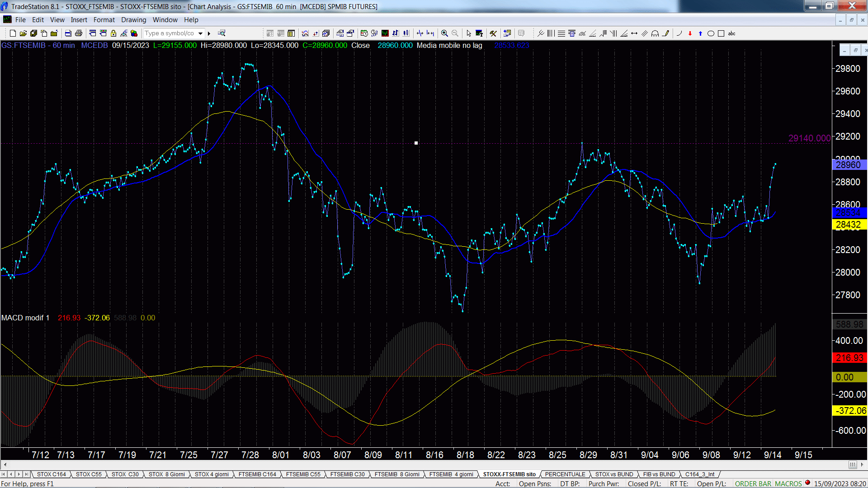Select the parallel lines drawing tool
The image size is (868, 488).
pyautogui.click(x=645, y=33)
